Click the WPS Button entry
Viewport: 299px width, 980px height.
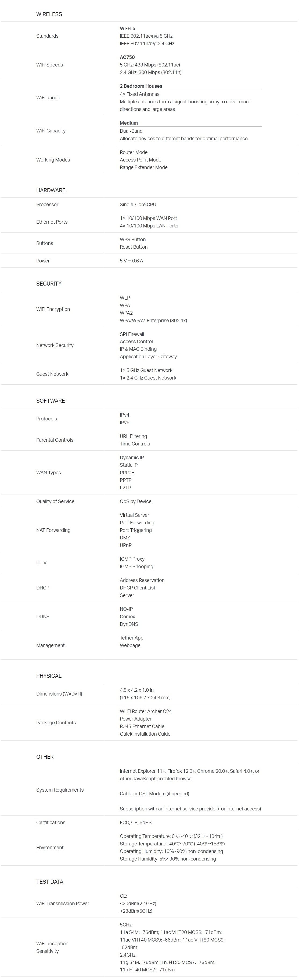[x=133, y=240]
